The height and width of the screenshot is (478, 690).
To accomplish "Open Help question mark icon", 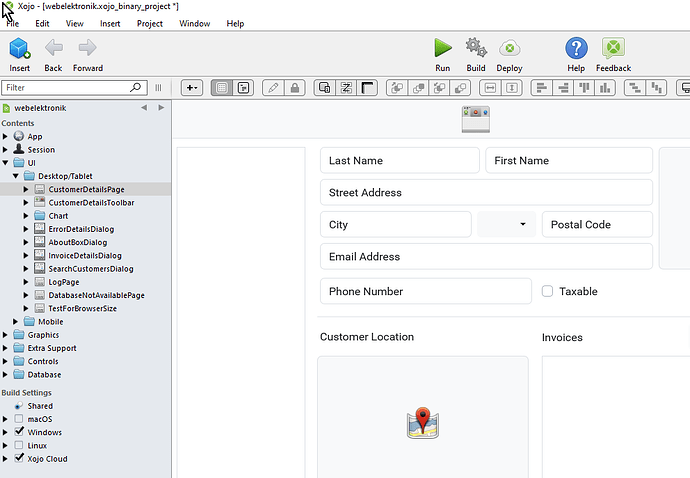I will pos(576,48).
